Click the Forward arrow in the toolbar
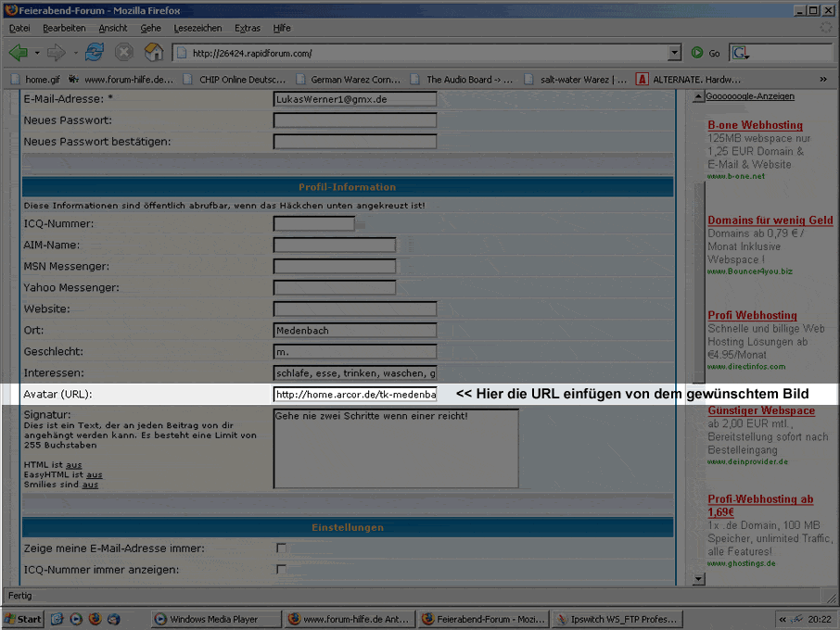Screen dimensions: 840x630 (x=57, y=53)
